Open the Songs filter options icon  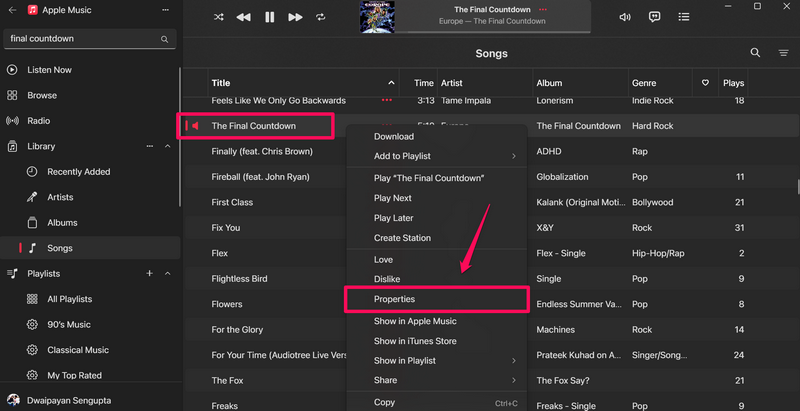coord(784,53)
